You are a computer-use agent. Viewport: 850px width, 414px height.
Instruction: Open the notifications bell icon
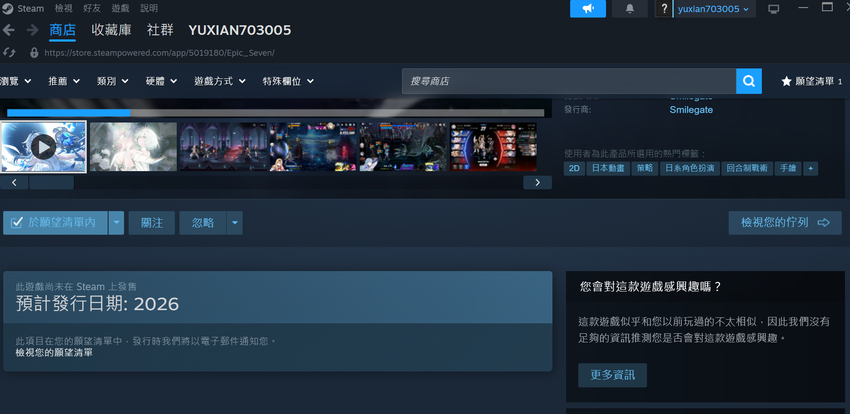click(x=629, y=9)
